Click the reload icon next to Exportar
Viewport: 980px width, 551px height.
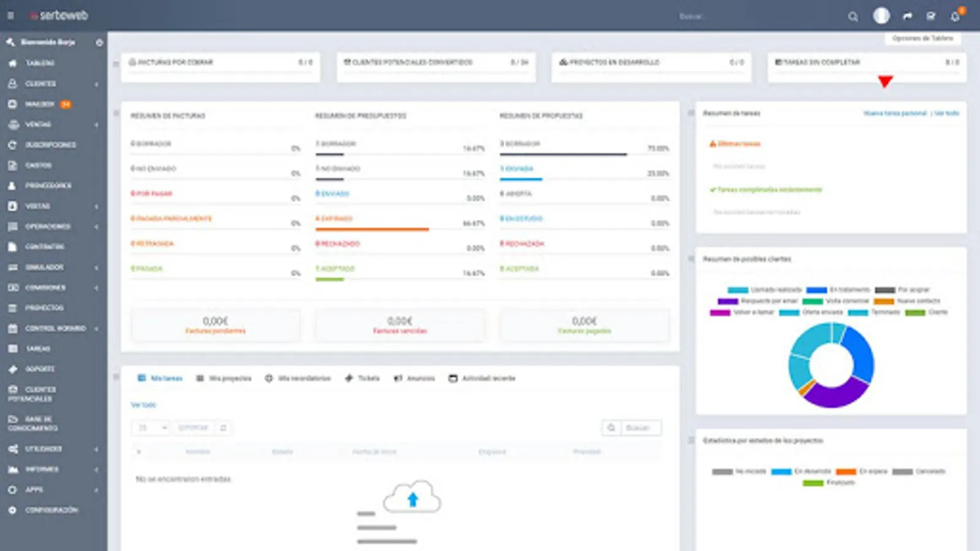pyautogui.click(x=223, y=428)
